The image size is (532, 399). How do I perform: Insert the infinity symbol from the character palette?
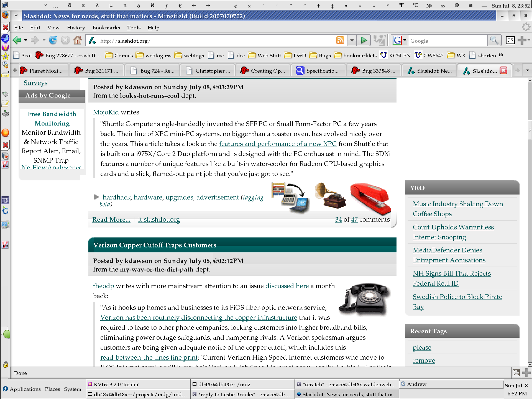(x=443, y=5)
